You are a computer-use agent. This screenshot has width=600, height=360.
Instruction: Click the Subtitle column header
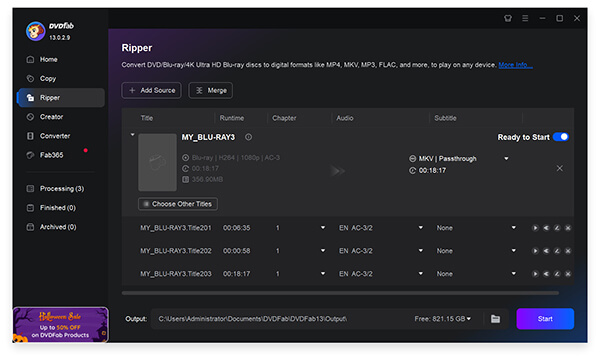coord(445,118)
